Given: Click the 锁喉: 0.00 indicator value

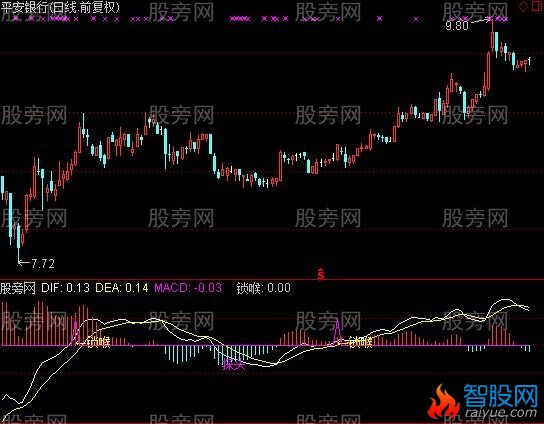Looking at the screenshot, I should pyautogui.click(x=263, y=288).
